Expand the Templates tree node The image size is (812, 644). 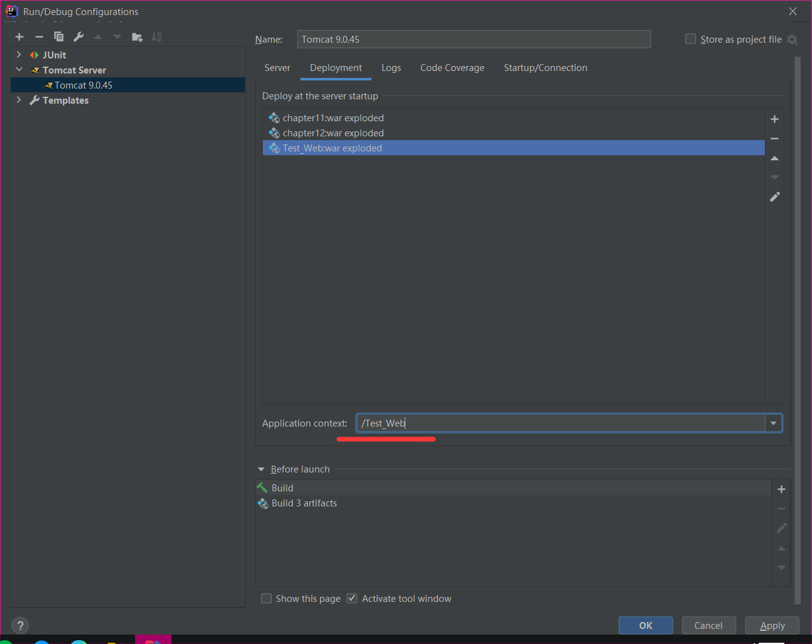pyautogui.click(x=19, y=100)
